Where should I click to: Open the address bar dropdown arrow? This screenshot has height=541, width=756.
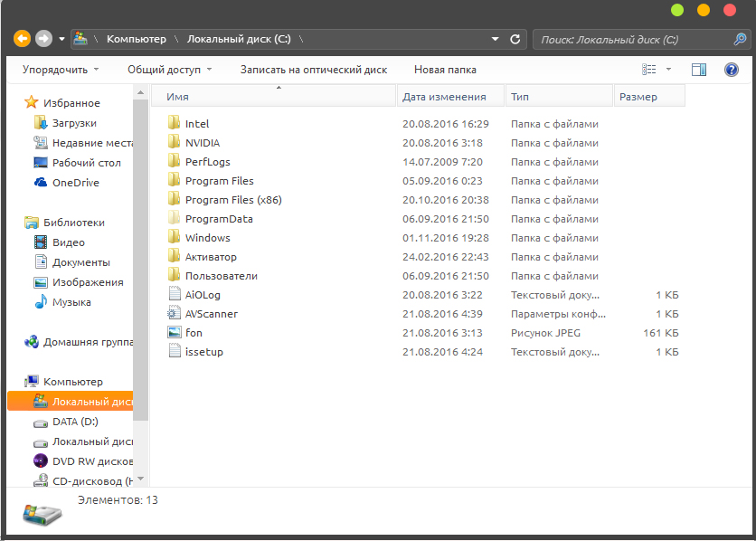coord(495,40)
